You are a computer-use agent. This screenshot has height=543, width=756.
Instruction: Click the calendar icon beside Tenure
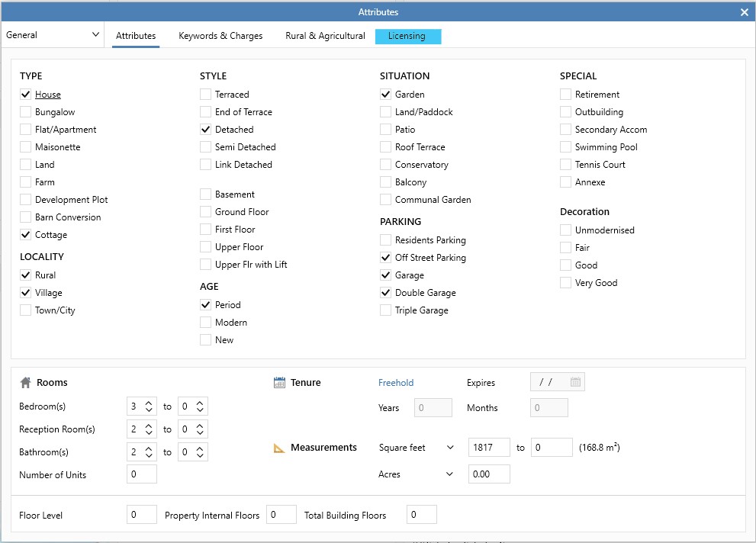pos(279,383)
